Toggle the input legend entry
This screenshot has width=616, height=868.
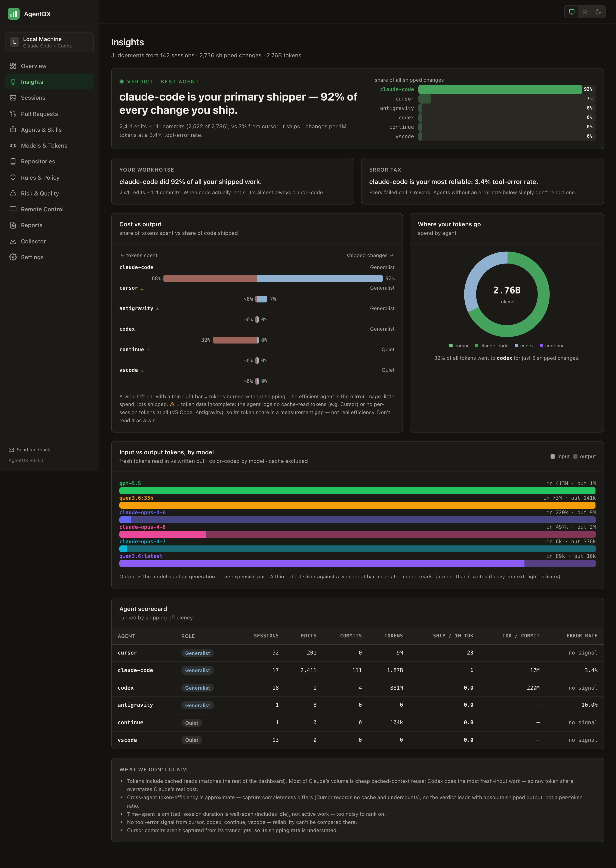[x=560, y=456]
